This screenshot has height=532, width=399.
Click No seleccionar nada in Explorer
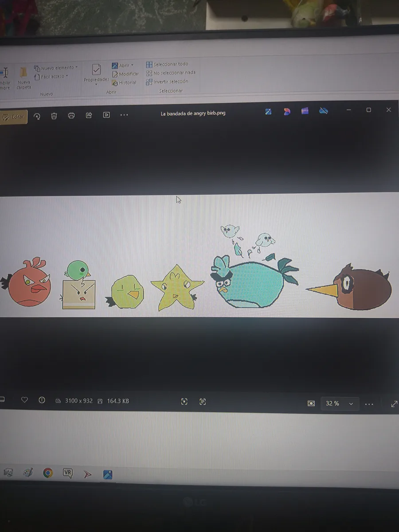click(171, 73)
